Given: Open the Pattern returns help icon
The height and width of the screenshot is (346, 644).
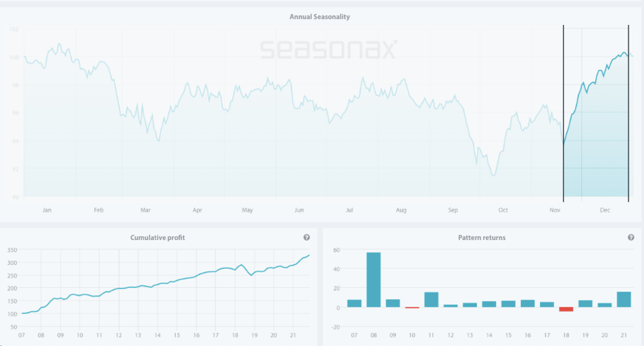Looking at the screenshot, I should (631, 237).
